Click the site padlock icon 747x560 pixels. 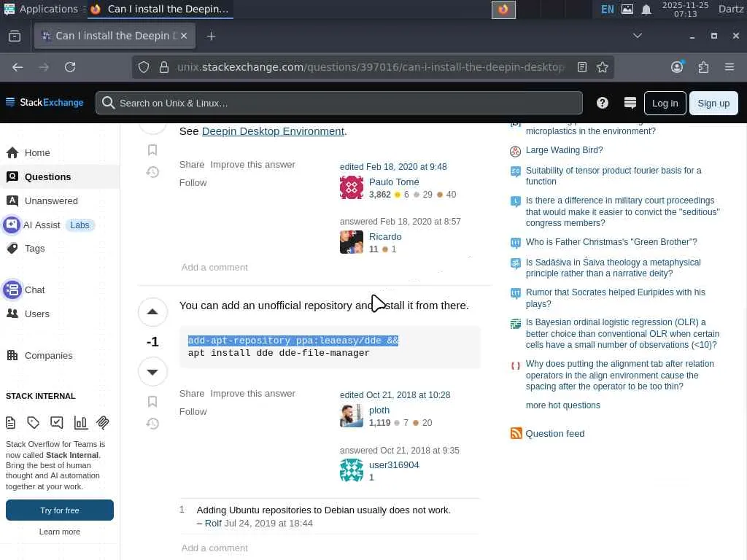164,67
